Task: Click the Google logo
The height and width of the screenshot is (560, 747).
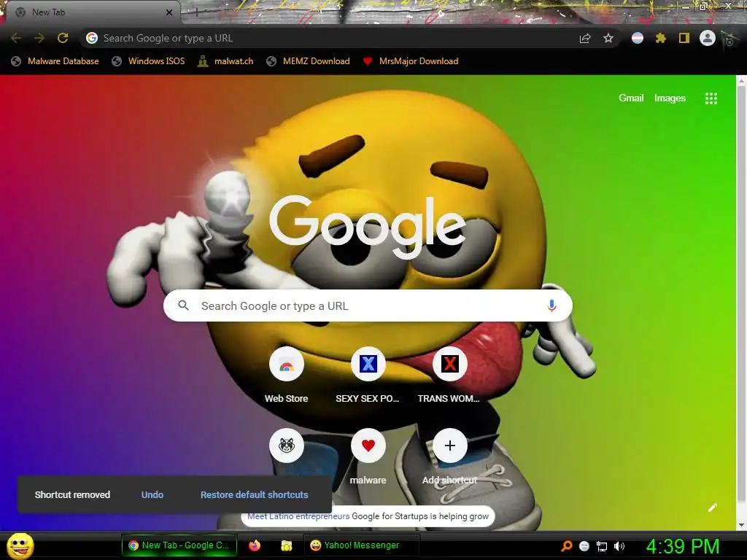Action: 368,227
